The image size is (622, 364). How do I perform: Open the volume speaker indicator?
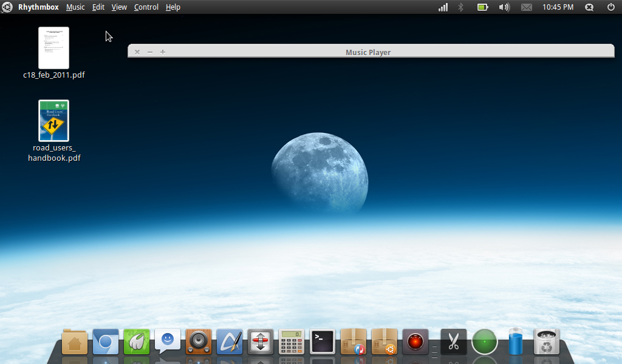[504, 7]
